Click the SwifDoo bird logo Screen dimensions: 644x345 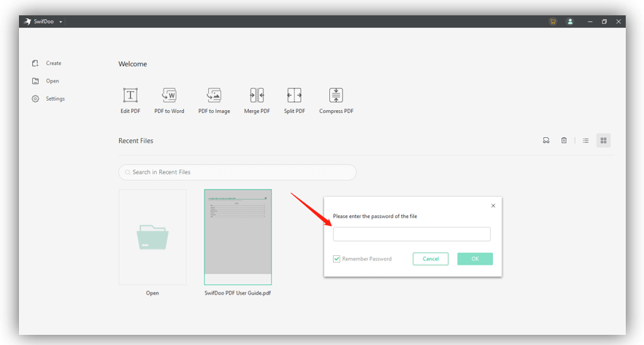point(28,21)
